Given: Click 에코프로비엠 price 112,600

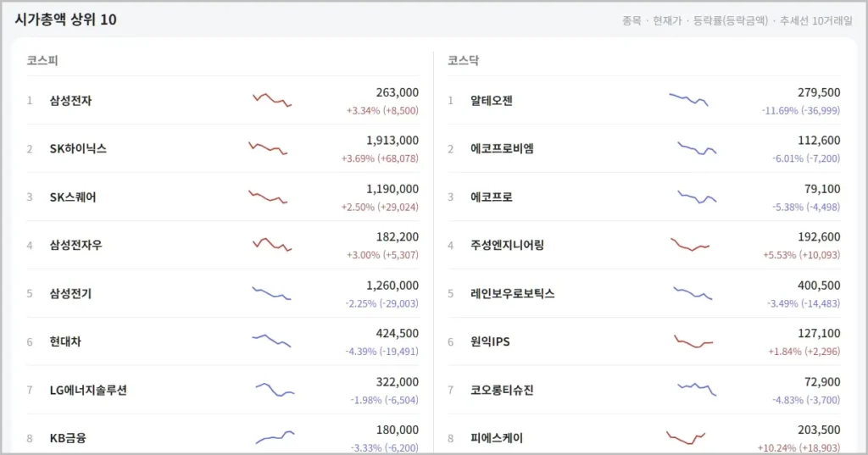Looking at the screenshot, I should coord(819,141).
